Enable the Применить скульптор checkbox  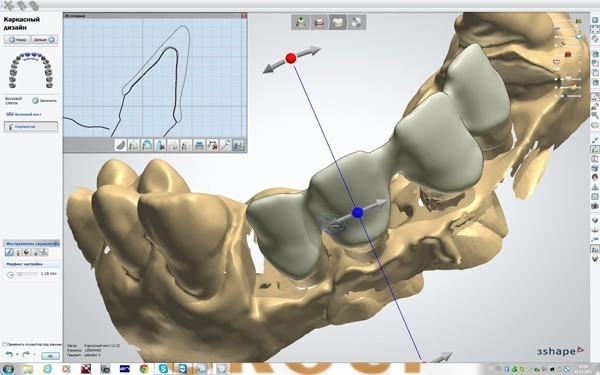[x=5, y=344]
